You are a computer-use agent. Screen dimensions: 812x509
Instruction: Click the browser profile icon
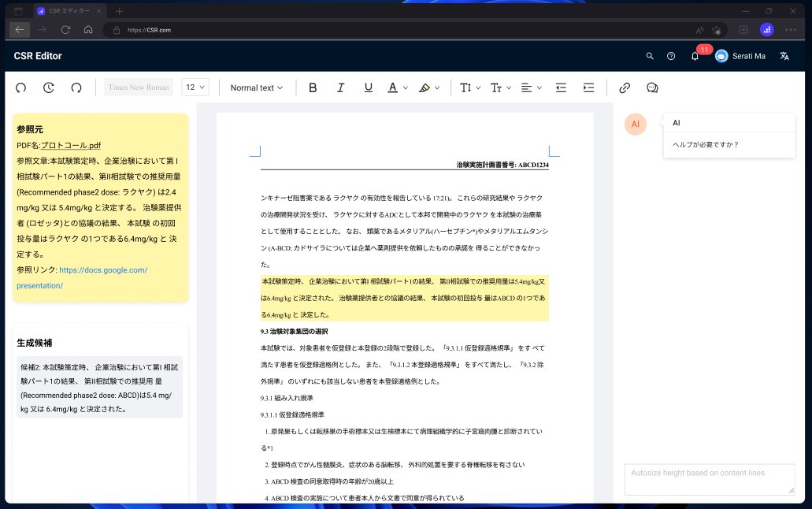tap(767, 29)
